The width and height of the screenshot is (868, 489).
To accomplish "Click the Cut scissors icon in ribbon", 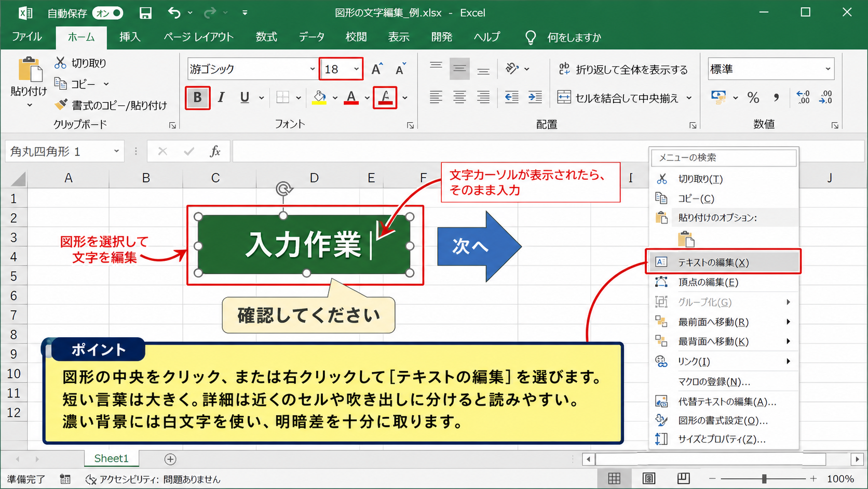I will coord(61,63).
